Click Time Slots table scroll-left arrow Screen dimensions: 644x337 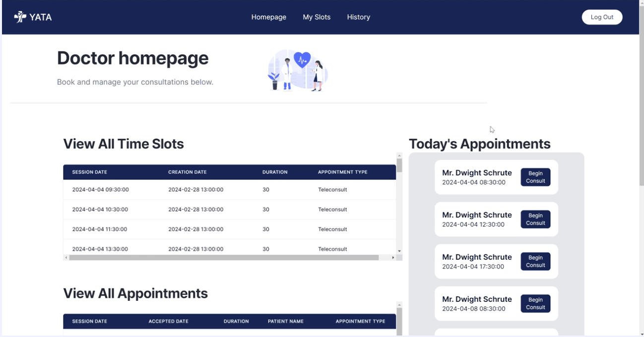click(66, 258)
